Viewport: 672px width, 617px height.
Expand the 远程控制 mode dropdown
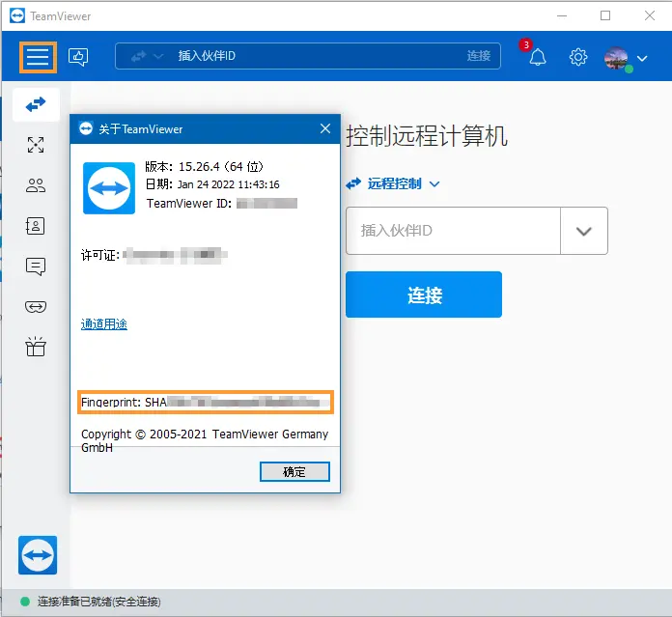pos(434,184)
